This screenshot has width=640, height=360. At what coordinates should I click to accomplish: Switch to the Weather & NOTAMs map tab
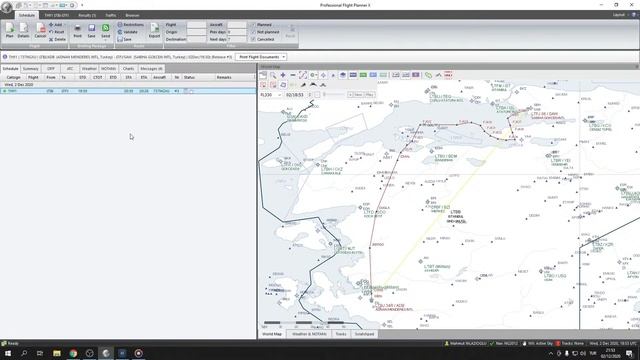coord(309,334)
